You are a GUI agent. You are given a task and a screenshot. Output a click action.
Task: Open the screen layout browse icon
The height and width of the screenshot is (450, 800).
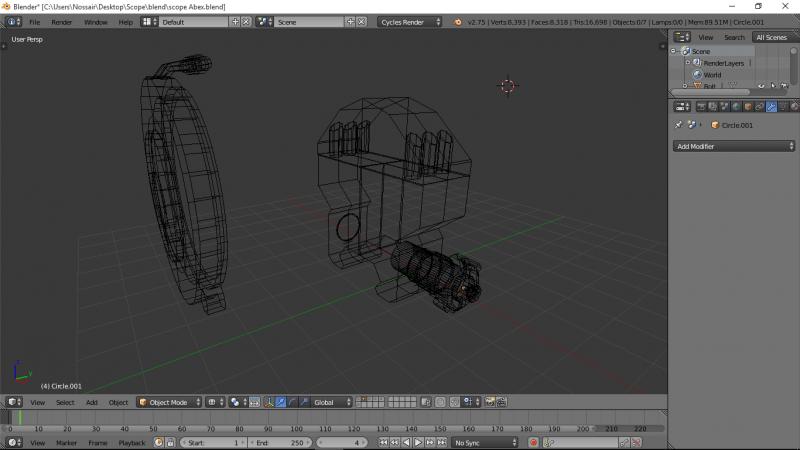pyautogui.click(x=149, y=22)
